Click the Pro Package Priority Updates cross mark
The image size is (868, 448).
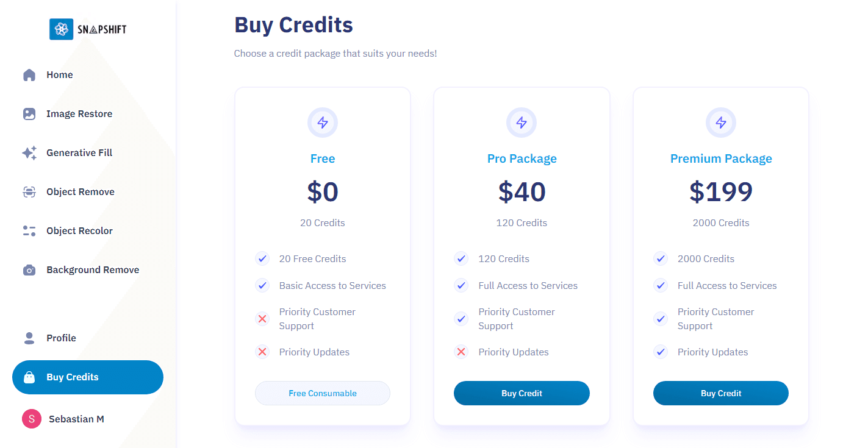[x=461, y=352]
